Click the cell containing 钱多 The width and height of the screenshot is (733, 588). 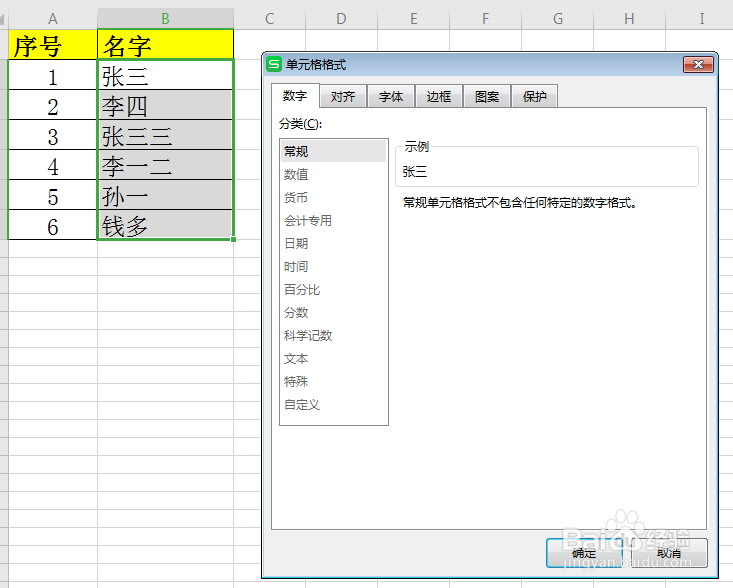[165, 225]
